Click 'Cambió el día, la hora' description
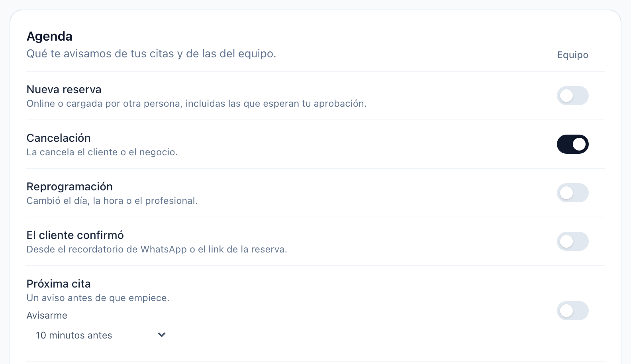Screen dimensions: 631x364 coord(112,201)
